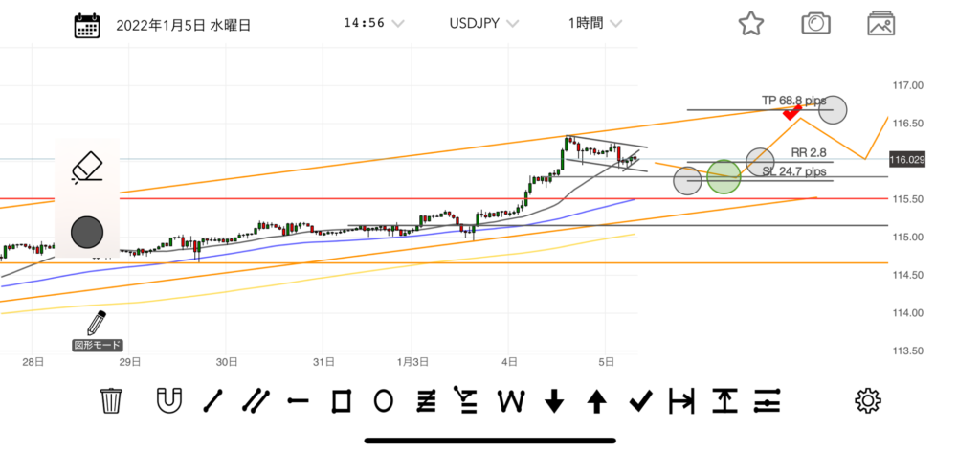Click the trash can delete icon
Image resolution: width=980 pixels, height=453 pixels.
point(112,400)
